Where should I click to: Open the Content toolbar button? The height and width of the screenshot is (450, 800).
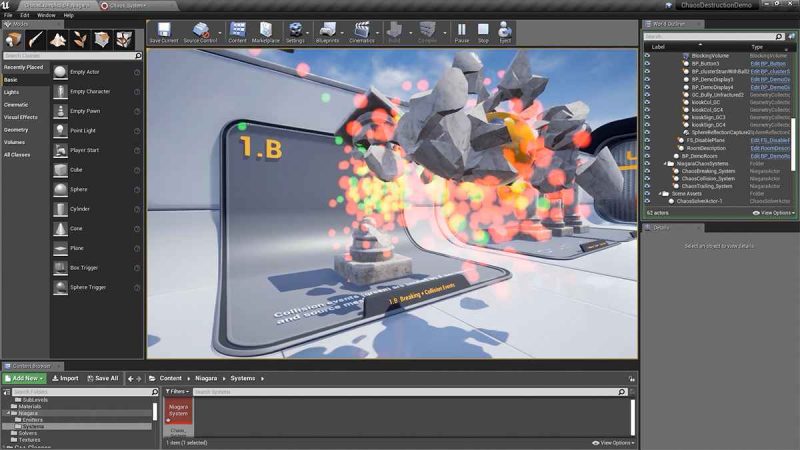(237, 33)
